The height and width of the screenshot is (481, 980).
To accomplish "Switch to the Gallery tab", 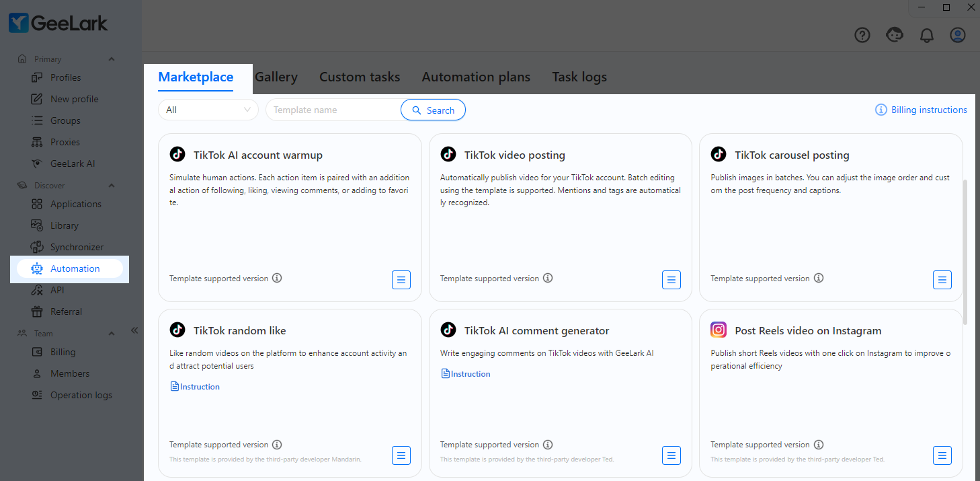I will 276,77.
